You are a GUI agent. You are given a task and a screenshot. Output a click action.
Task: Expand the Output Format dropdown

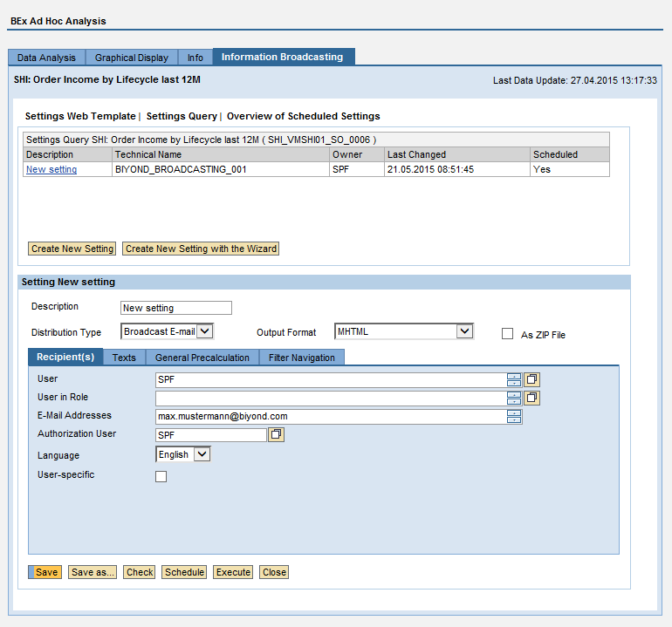[x=465, y=331]
